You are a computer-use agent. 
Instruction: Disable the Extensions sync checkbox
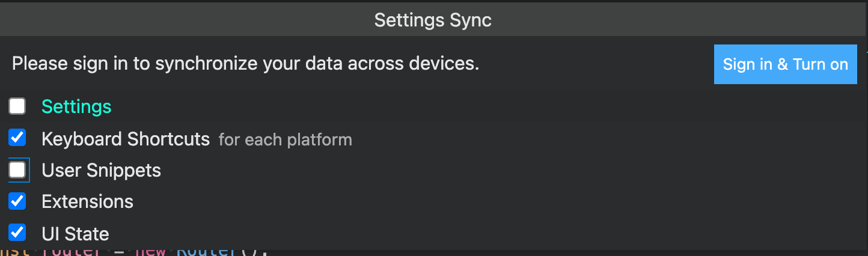tap(17, 201)
